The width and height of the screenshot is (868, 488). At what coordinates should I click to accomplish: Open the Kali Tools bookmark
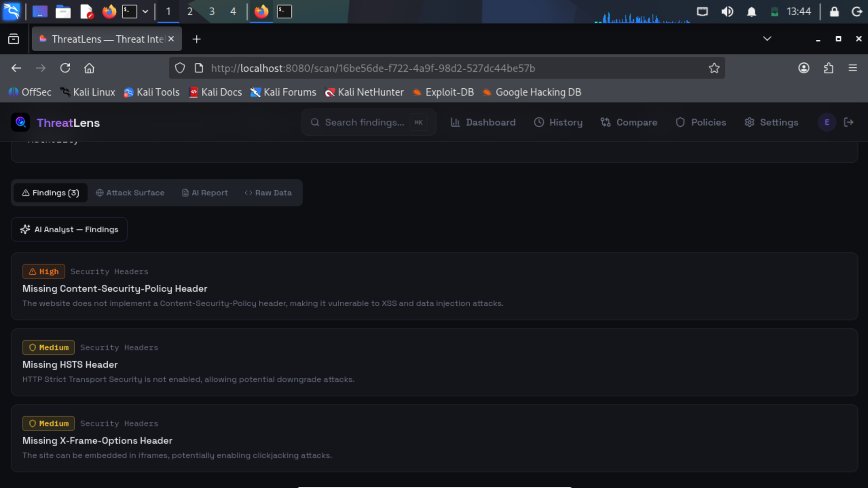[152, 92]
